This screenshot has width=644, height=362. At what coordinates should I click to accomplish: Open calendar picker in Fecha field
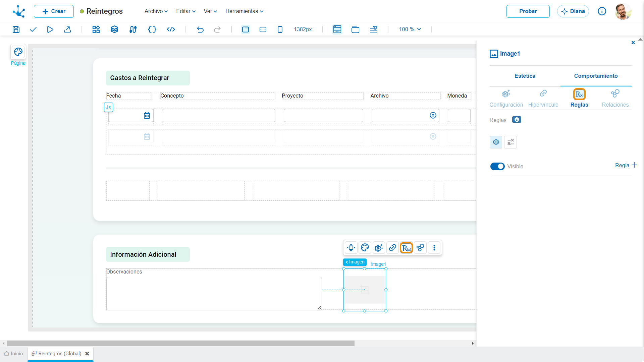[147, 116]
